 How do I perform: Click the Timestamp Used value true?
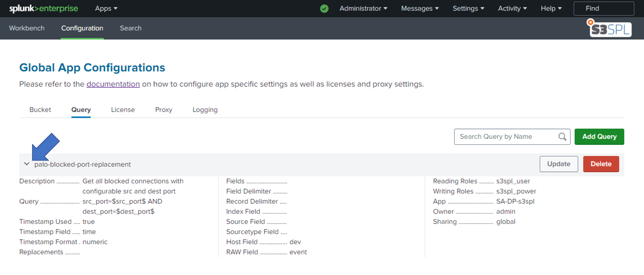click(88, 222)
